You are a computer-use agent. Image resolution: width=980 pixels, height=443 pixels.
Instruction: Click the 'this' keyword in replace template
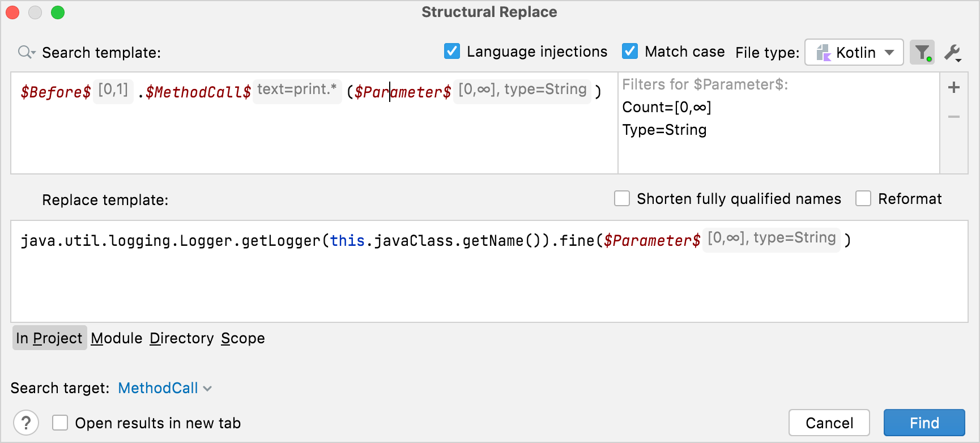347,240
